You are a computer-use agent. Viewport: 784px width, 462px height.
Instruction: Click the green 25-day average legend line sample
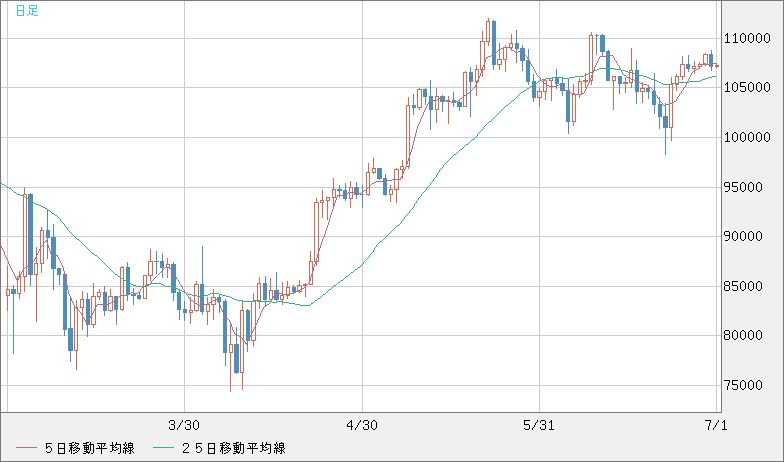162,448
